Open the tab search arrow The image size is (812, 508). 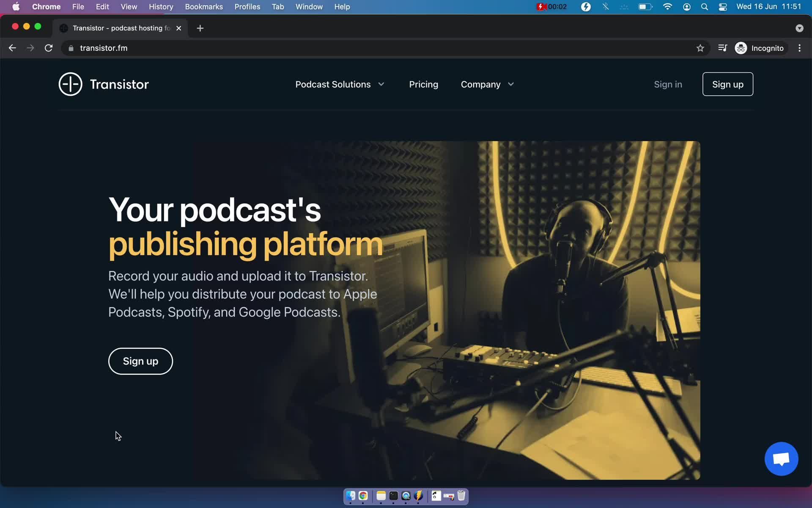(x=799, y=28)
